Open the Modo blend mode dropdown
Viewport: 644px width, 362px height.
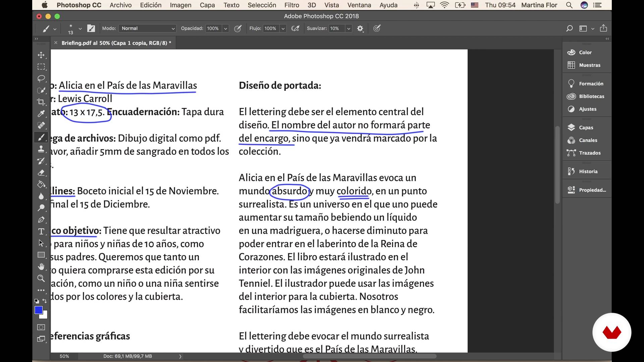tap(148, 28)
